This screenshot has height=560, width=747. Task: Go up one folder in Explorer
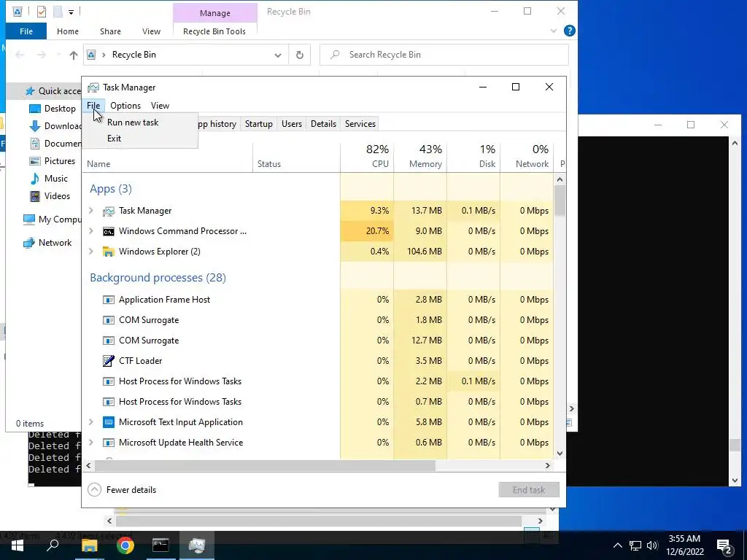tap(74, 55)
